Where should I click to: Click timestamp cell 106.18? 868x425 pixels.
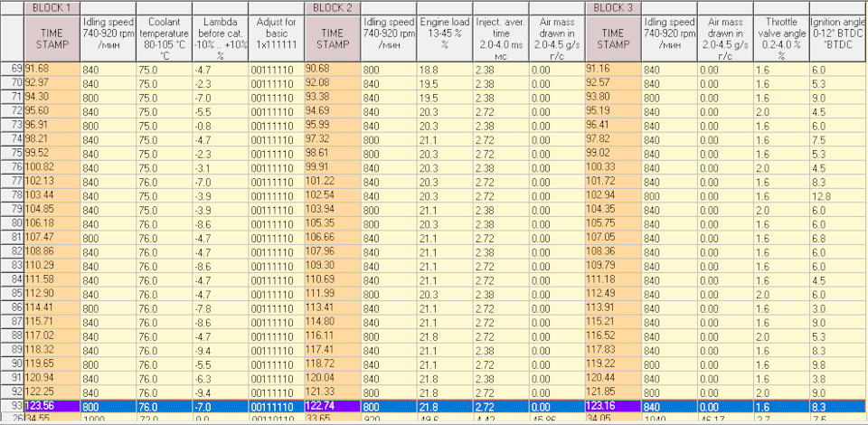click(52, 223)
